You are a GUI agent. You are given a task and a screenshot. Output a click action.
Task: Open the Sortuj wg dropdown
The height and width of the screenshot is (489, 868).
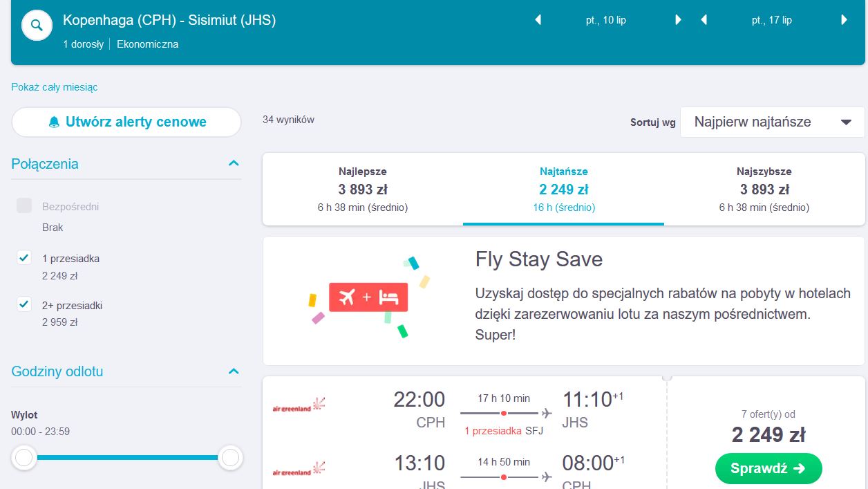click(x=772, y=122)
